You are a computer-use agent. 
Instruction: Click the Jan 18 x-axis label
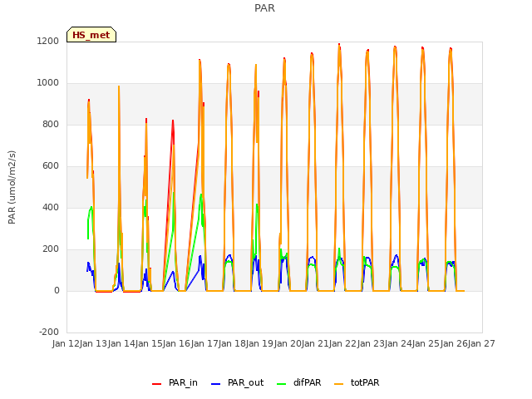232,343
